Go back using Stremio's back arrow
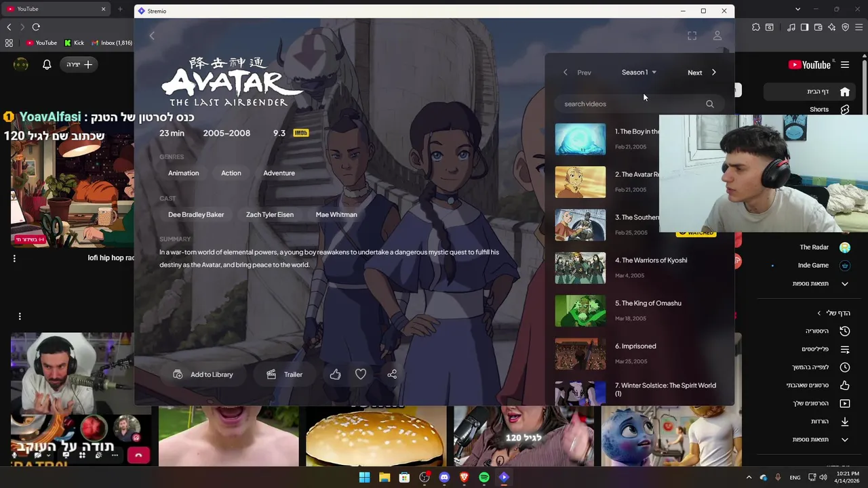Screen dimensions: 868x488 152,36
